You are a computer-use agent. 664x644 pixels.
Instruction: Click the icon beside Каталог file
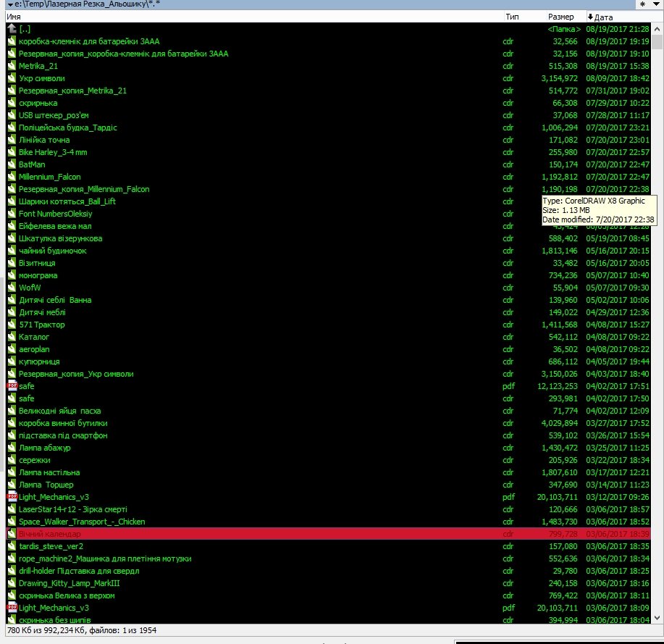click(x=12, y=337)
